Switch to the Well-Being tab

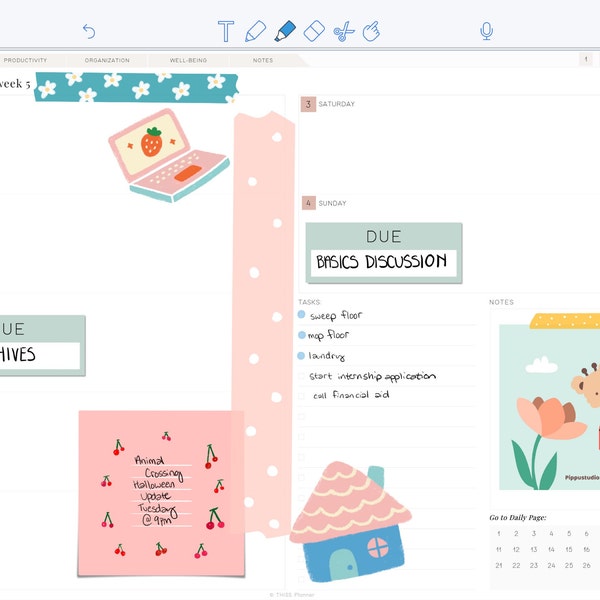[188, 60]
